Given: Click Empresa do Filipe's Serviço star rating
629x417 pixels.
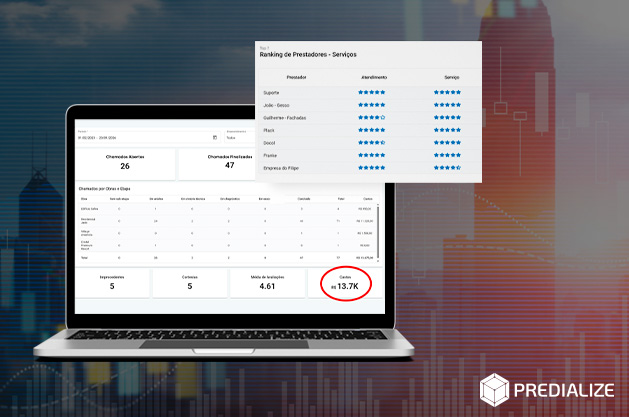Looking at the screenshot, I should coord(447,168).
